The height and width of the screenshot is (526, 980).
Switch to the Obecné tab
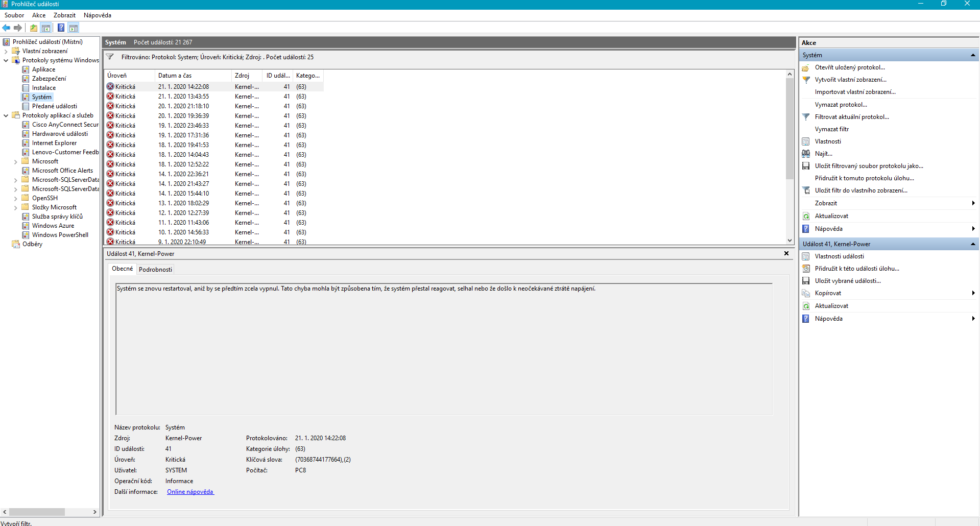[123, 269]
